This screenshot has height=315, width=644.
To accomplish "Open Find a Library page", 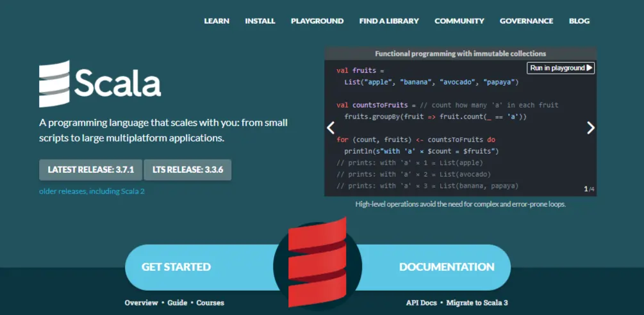I will (389, 21).
